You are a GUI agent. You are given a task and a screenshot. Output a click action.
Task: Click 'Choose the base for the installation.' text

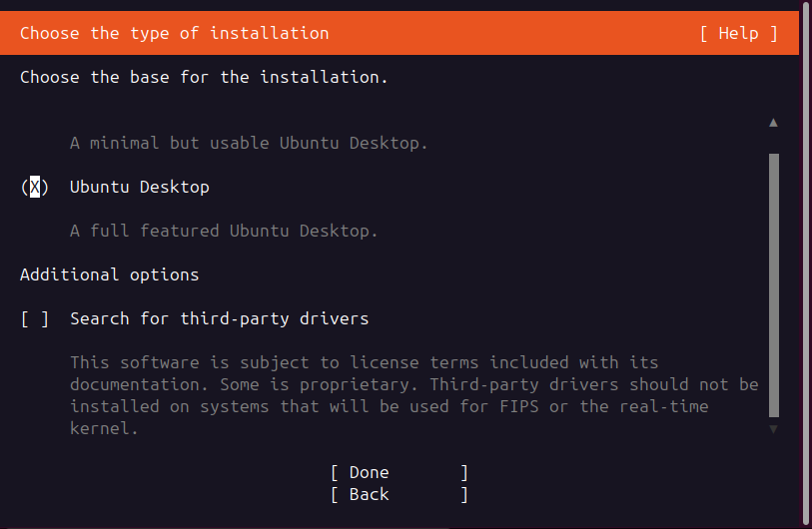pos(204,78)
